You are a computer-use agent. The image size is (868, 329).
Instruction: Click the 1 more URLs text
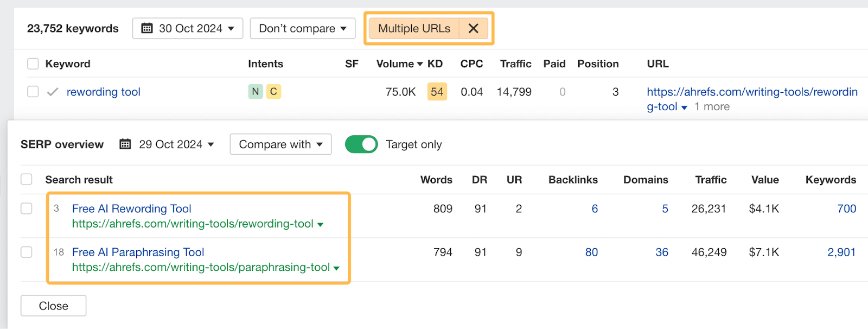pyautogui.click(x=712, y=107)
